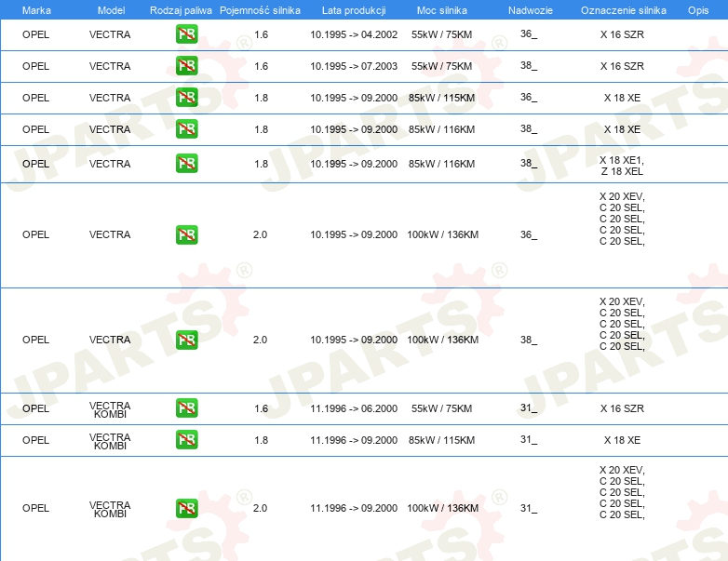Select production years 10.1995 -> 04.2002
The image size is (728, 561).
tap(354, 34)
